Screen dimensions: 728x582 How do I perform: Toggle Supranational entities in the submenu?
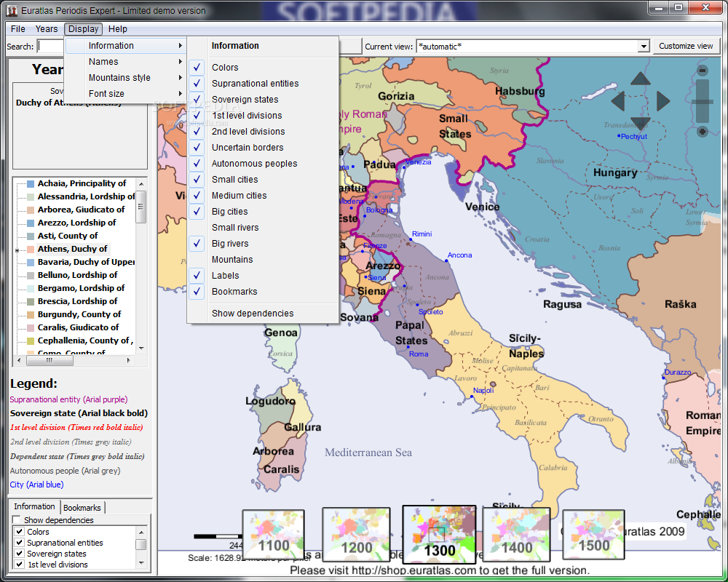pos(263,84)
